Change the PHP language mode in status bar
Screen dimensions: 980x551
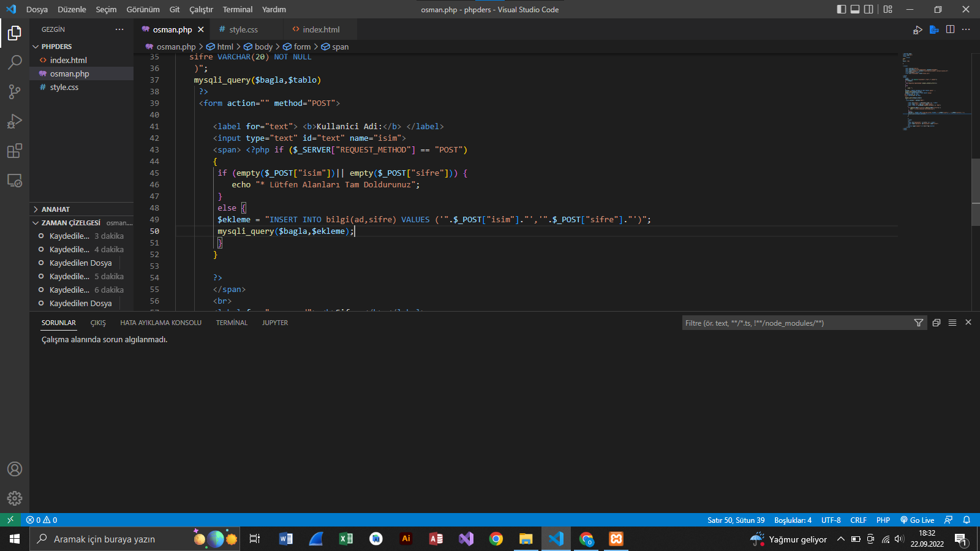[883, 520]
